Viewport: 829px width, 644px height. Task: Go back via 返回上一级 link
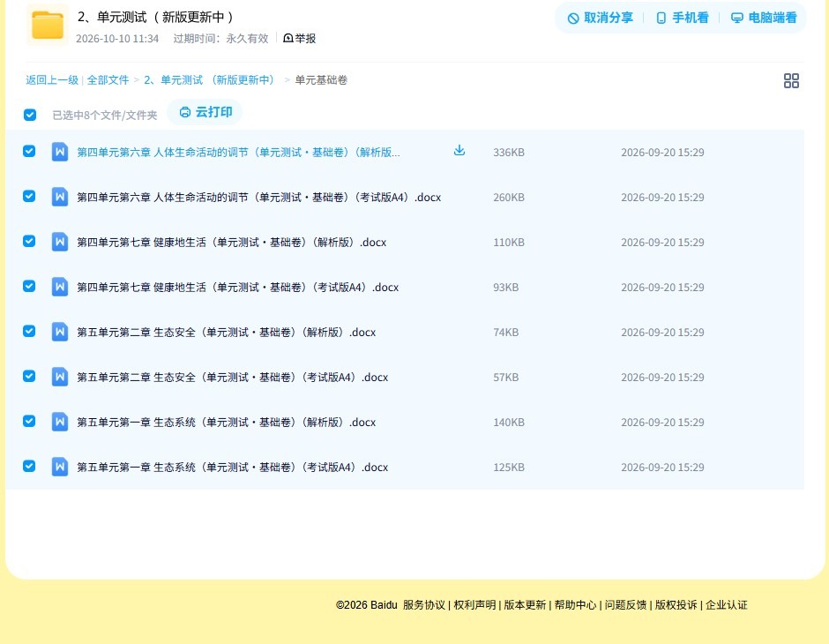[52, 80]
